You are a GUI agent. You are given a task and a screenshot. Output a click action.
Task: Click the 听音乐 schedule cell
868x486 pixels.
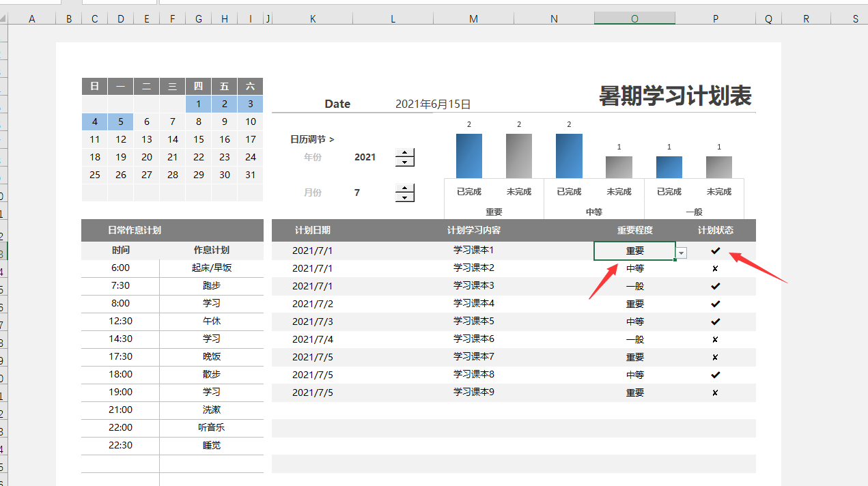[x=212, y=427]
